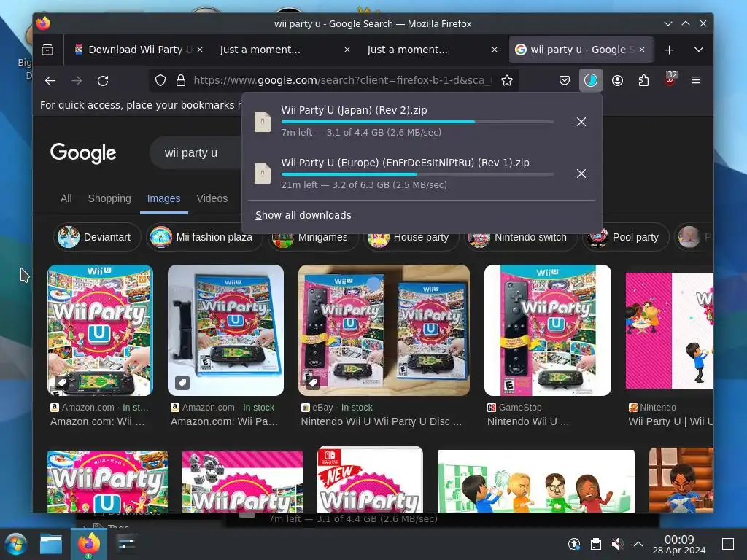
Task: Close the wii party u Google tab
Action: point(642,50)
